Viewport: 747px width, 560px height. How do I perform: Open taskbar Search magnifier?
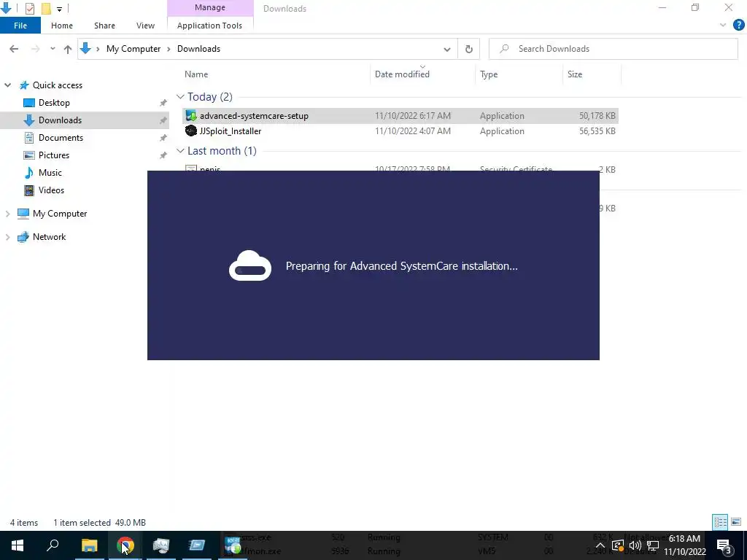(53, 545)
